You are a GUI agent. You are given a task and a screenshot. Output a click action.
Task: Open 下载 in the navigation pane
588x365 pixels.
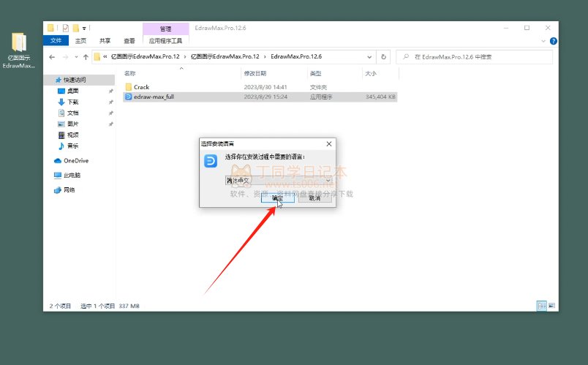pos(72,102)
